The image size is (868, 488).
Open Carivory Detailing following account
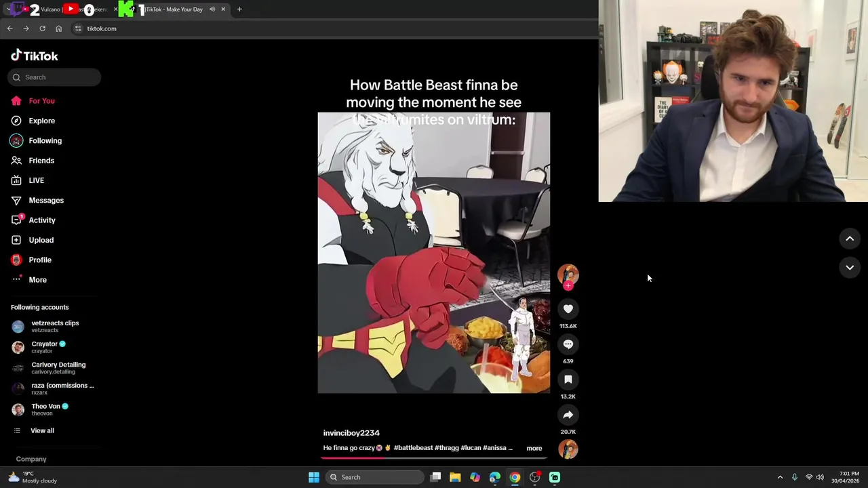point(49,368)
